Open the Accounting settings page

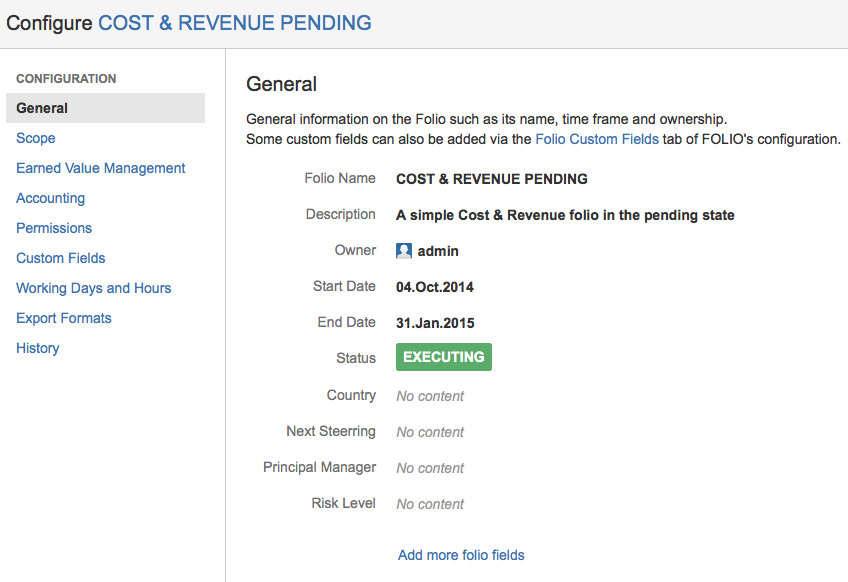pyautogui.click(x=50, y=198)
